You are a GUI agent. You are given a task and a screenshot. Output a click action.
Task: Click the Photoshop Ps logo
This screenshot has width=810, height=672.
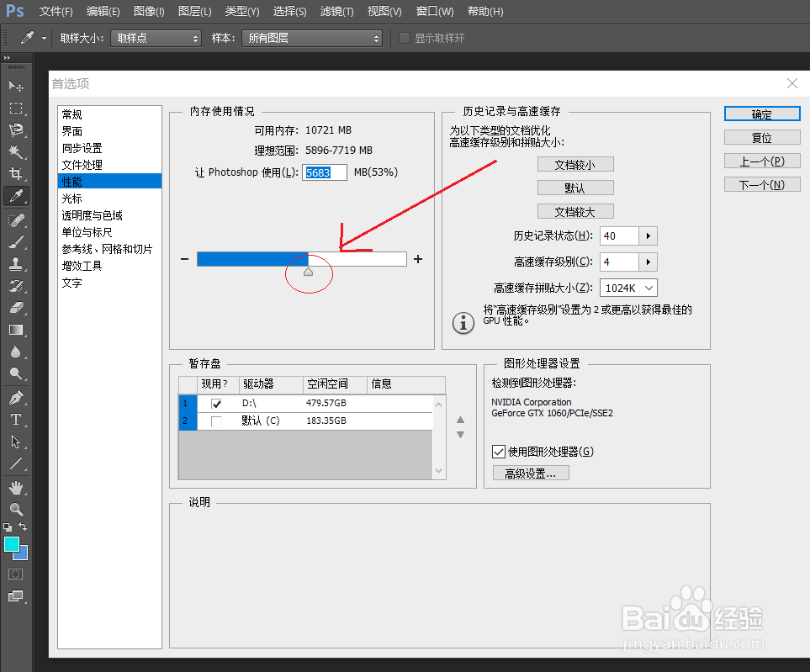pyautogui.click(x=14, y=11)
